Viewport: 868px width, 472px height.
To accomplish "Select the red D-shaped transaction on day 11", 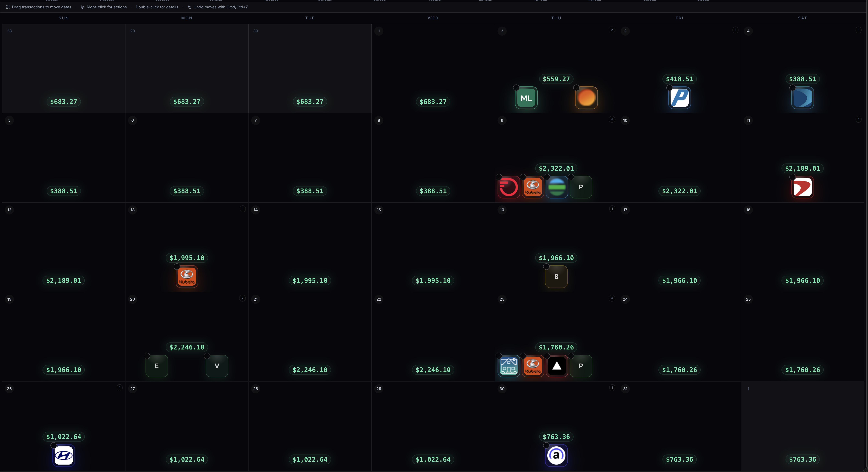I will click(x=802, y=187).
